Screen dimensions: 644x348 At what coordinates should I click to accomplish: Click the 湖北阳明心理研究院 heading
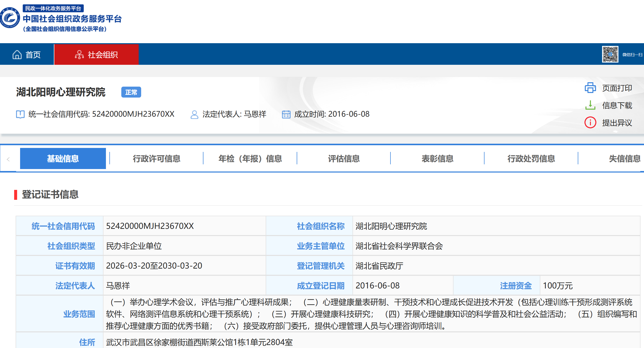point(61,92)
